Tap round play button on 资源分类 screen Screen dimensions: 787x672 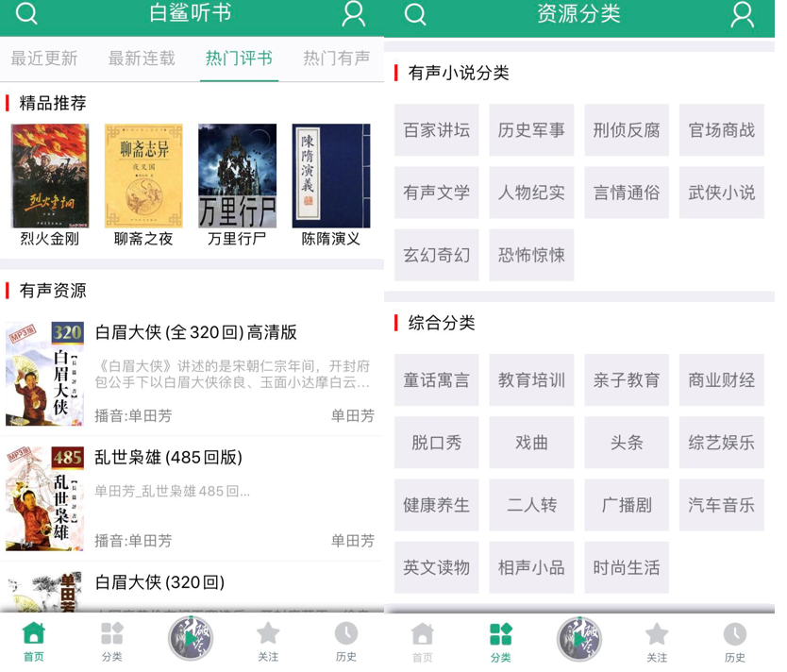579,639
